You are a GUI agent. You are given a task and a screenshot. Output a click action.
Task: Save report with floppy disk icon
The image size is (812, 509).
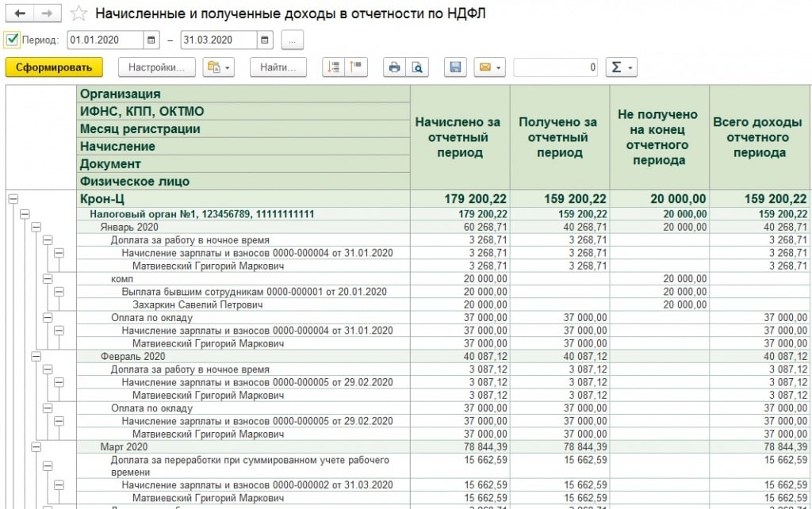click(x=455, y=67)
